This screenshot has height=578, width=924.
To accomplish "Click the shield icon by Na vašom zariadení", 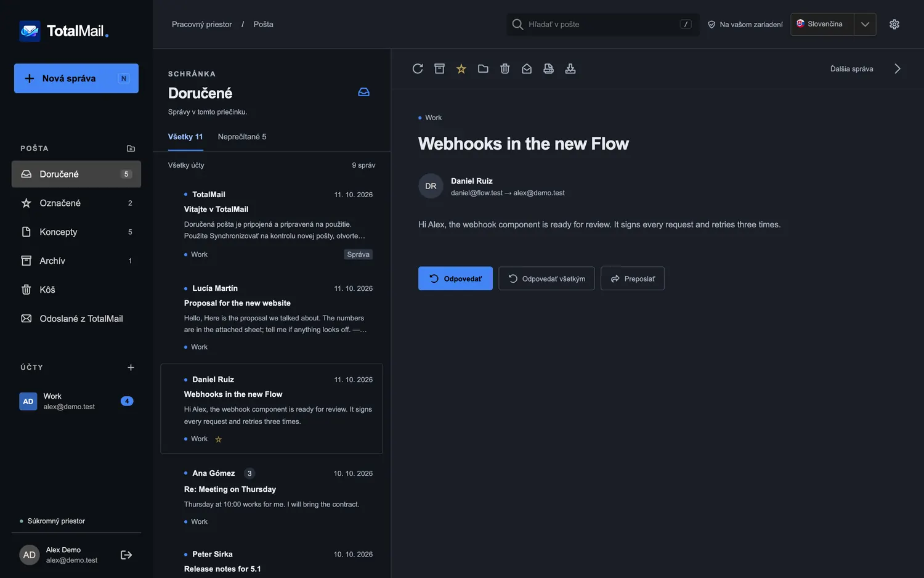I will (711, 25).
